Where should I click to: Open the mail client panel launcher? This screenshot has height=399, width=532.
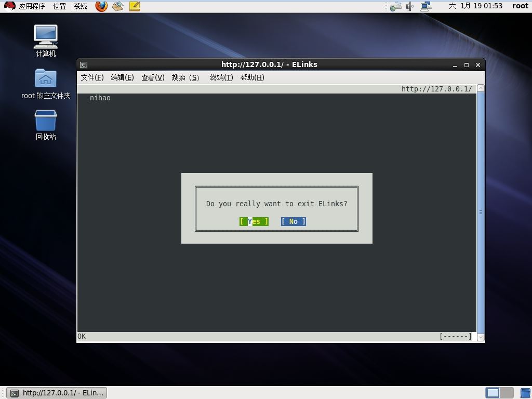[x=118, y=6]
